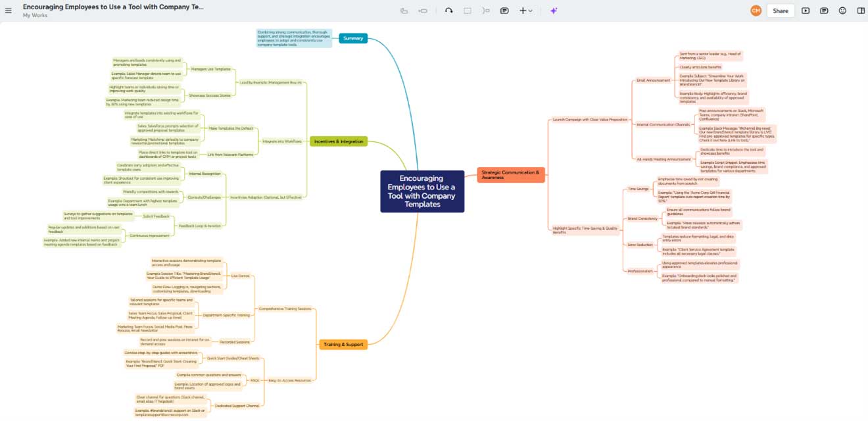Select the central topic node
The width and height of the screenshot is (868, 421).
422,191
